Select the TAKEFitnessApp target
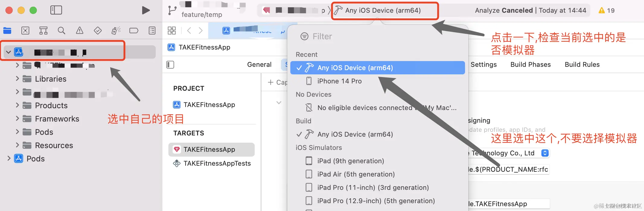 212,149
